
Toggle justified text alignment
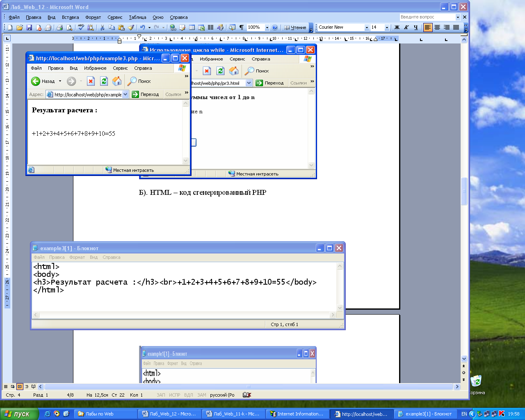456,27
